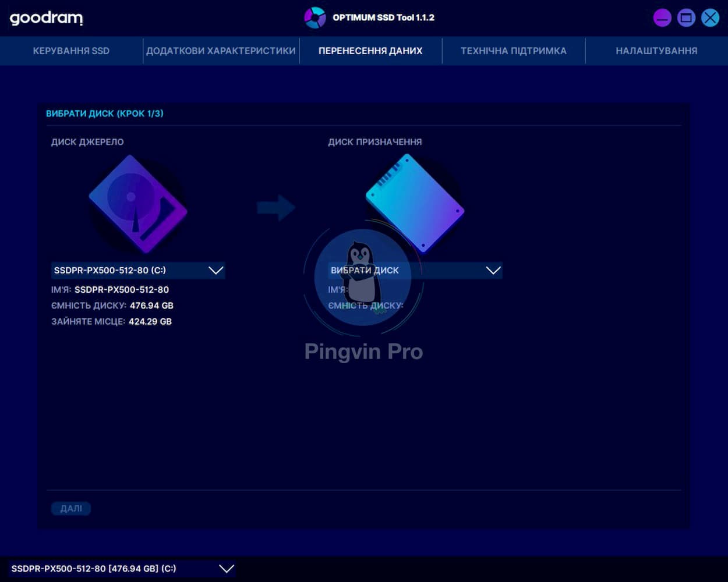
Task: Click the OPTIMUM SSD Tool app icon
Action: point(315,17)
